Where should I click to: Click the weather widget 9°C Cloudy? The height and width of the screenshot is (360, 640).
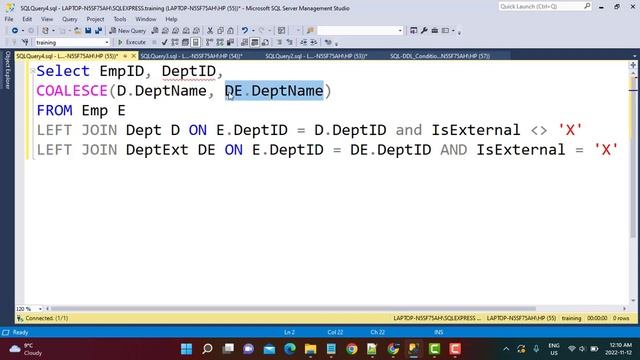click(x=26, y=349)
